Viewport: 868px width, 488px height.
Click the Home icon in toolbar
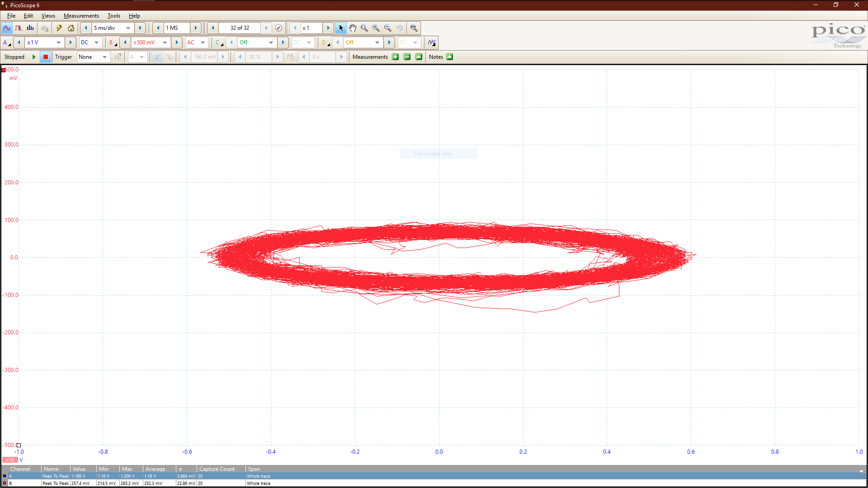click(71, 28)
